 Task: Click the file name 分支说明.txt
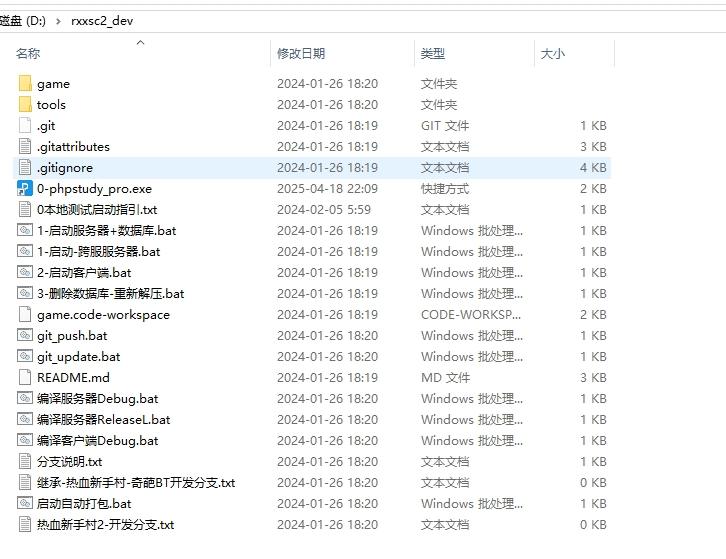(69, 462)
